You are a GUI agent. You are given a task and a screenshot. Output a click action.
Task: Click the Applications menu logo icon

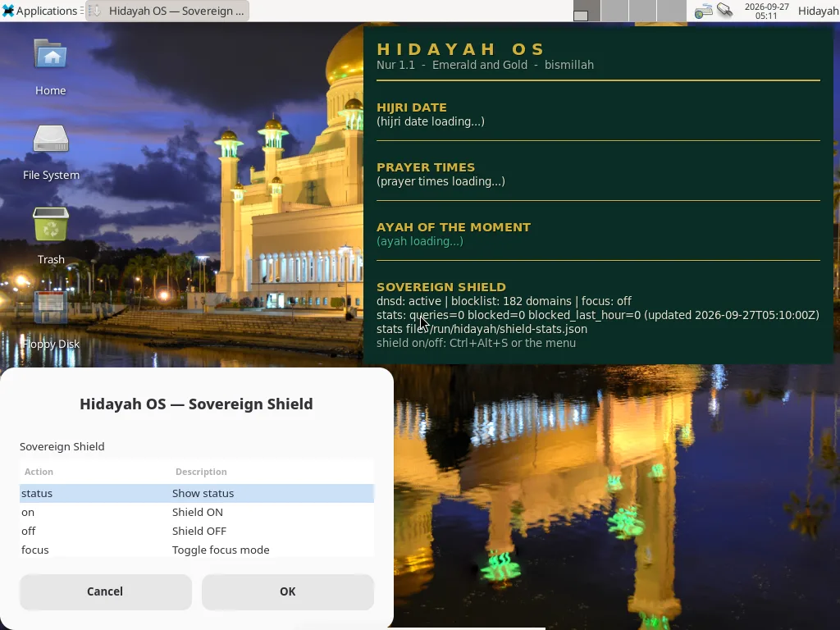point(8,11)
